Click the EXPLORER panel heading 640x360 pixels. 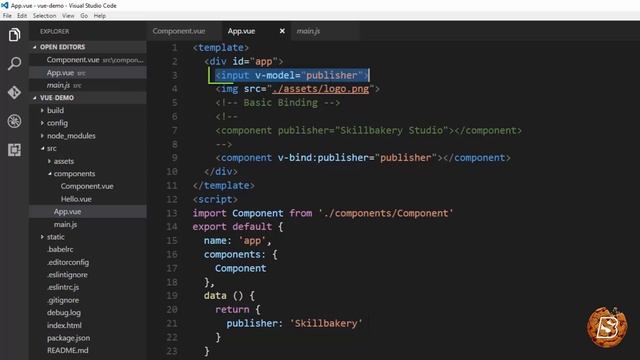pyautogui.click(x=55, y=31)
